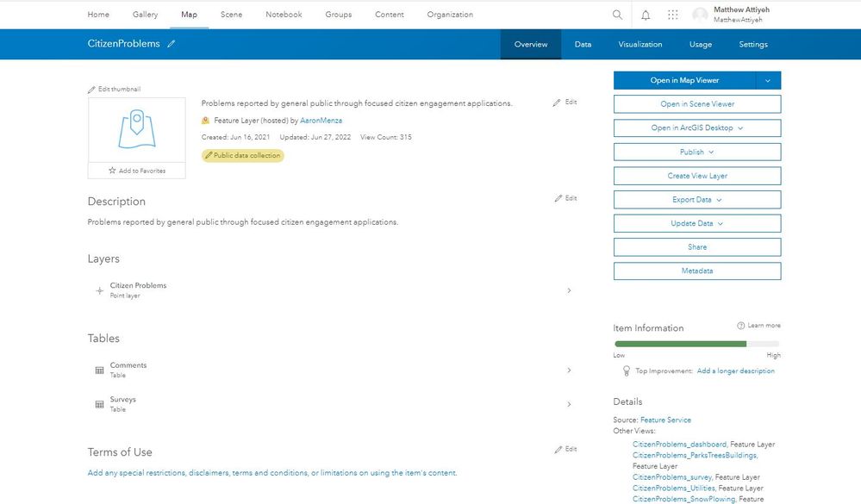Expand the Comments table chevron
This screenshot has width=861, height=504.
(x=569, y=370)
